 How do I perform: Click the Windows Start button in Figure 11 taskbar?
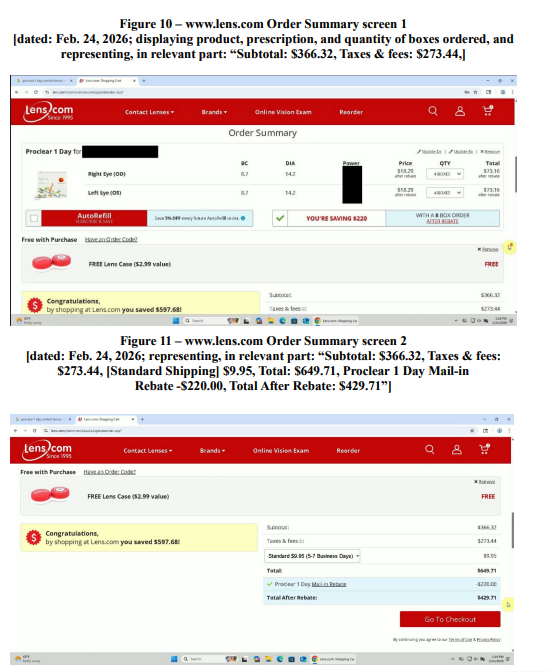click(x=174, y=659)
